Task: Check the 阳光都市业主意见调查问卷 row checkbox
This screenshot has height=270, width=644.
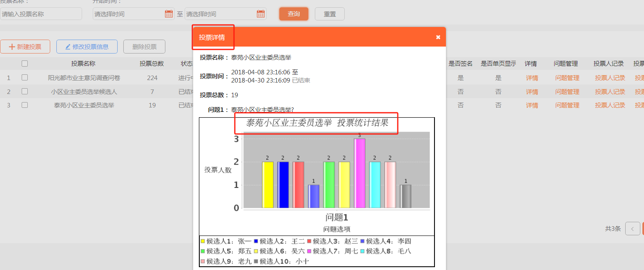Action: coord(25,78)
